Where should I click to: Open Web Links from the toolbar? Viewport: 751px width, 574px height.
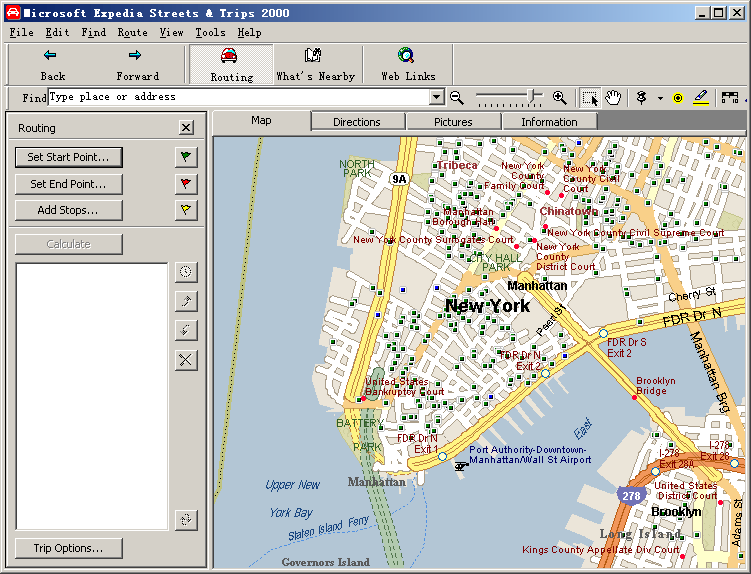click(408, 65)
